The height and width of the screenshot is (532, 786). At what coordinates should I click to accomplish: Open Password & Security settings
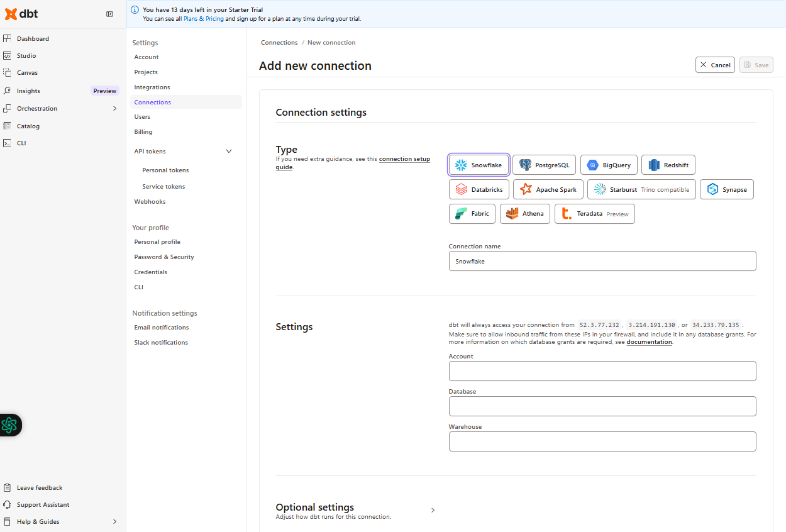164,257
